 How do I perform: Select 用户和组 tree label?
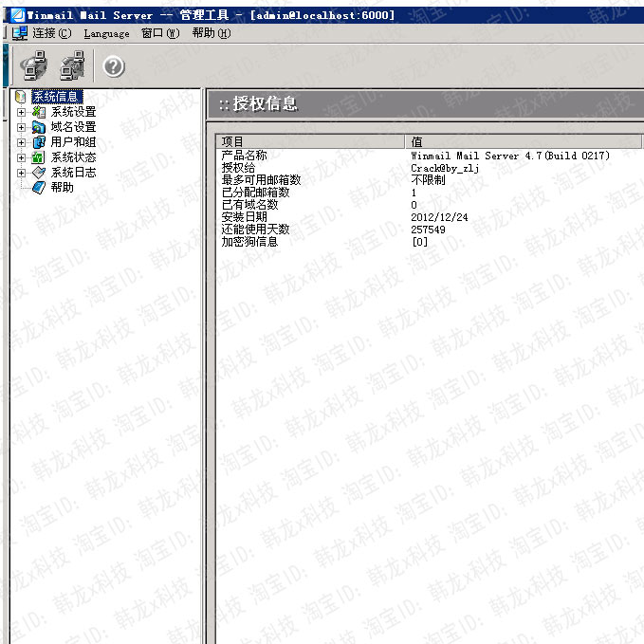[74, 142]
